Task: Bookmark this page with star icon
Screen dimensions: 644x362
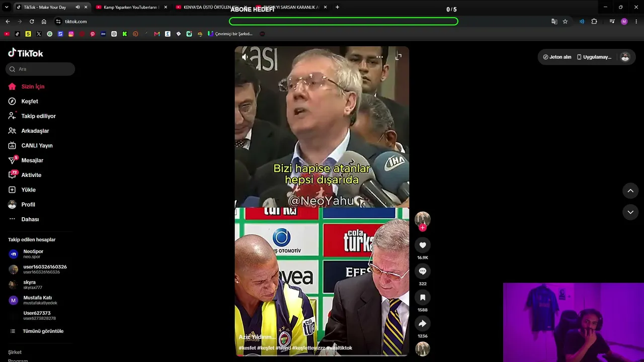Action: click(x=565, y=22)
